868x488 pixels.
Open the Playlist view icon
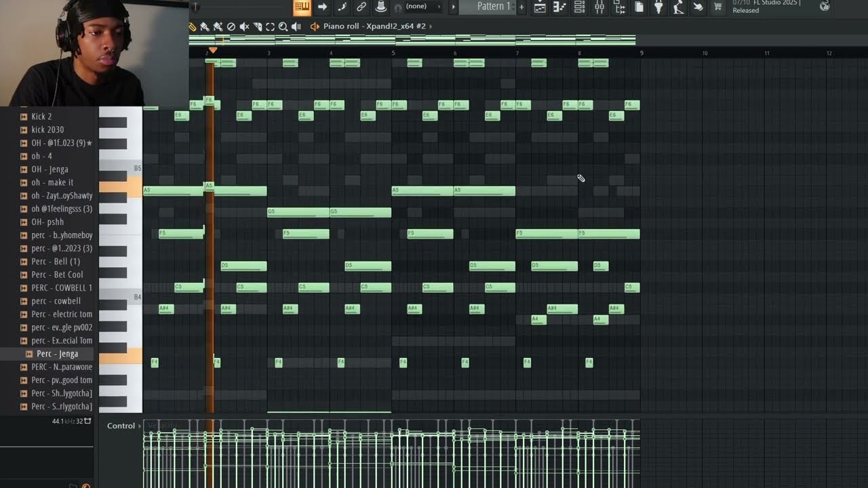point(540,7)
